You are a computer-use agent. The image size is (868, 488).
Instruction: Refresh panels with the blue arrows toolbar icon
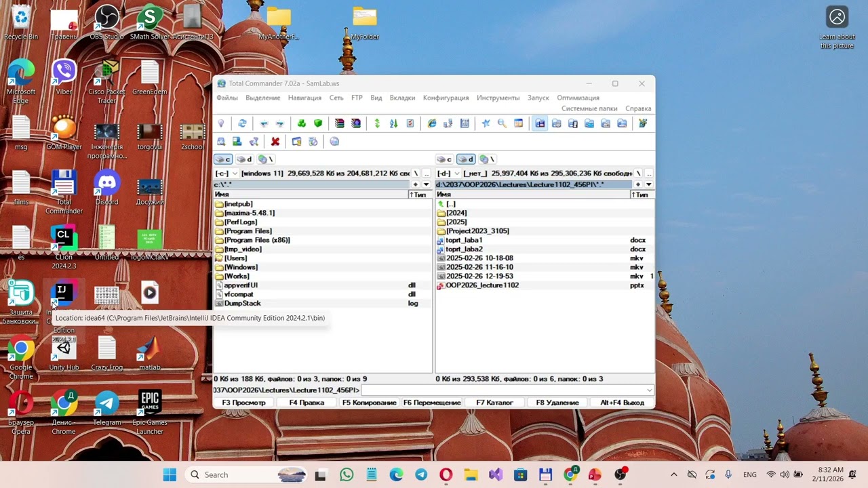[242, 123]
